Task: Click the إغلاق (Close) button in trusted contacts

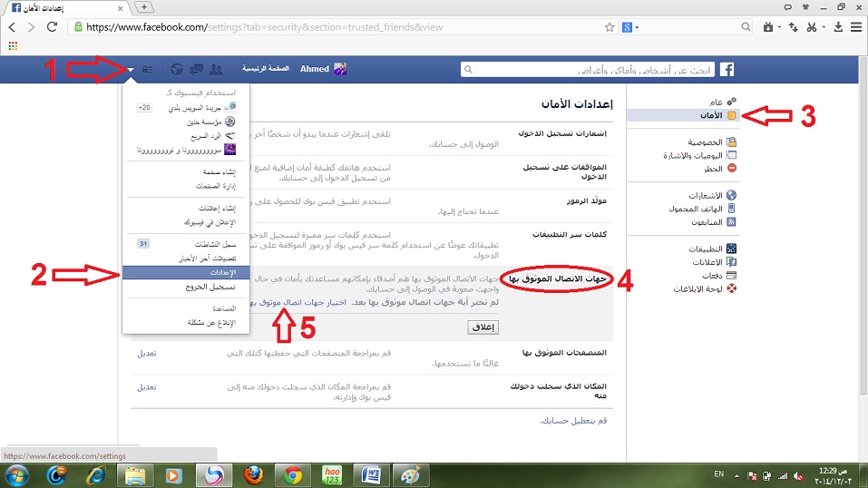Action: (x=483, y=327)
